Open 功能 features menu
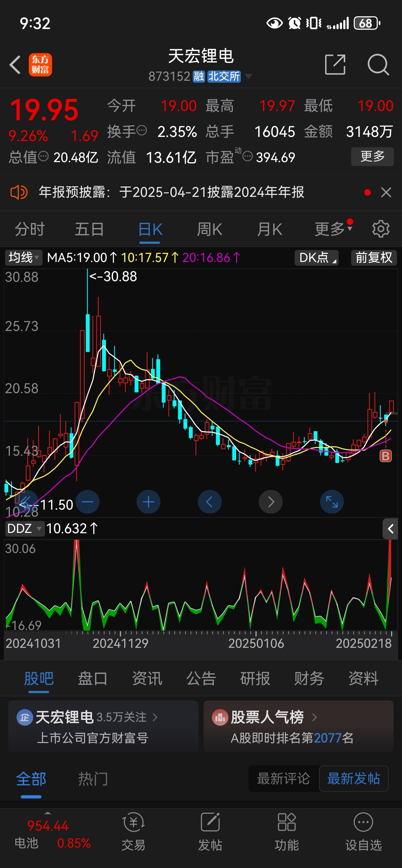402x868 pixels. [287, 831]
